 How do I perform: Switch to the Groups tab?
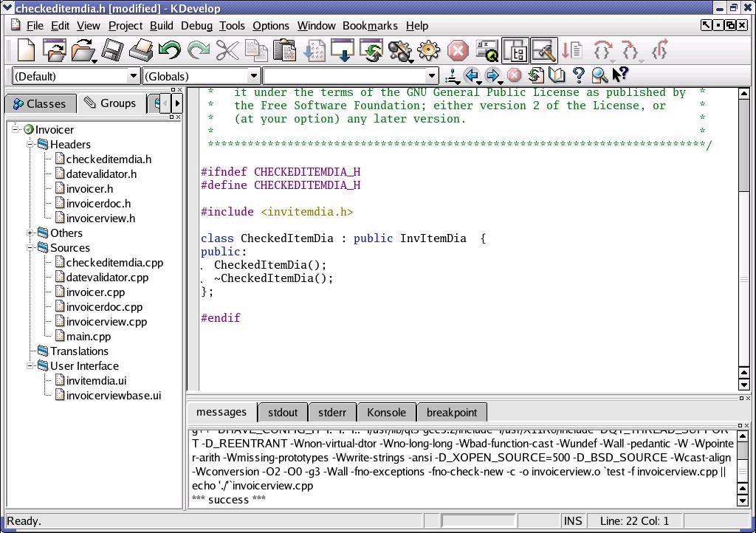111,103
